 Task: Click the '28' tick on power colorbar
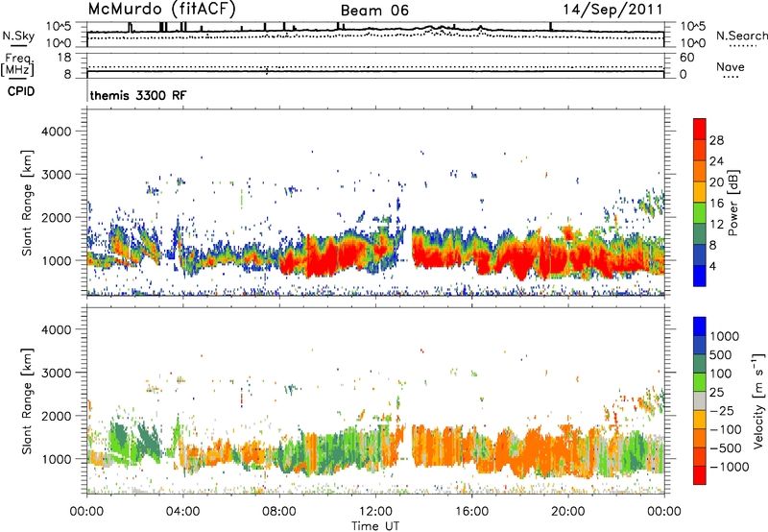click(716, 140)
